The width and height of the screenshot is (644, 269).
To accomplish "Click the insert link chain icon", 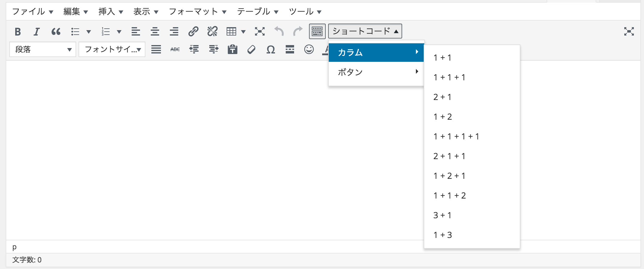I will coord(193,31).
